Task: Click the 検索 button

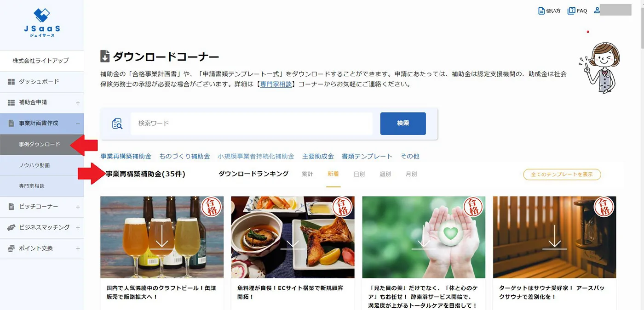Action: [403, 124]
